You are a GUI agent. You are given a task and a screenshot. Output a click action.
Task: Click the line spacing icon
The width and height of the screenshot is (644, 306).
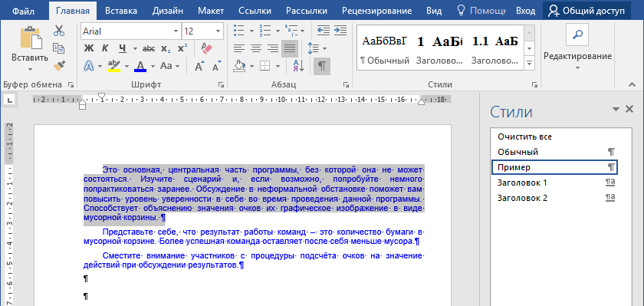(x=314, y=48)
